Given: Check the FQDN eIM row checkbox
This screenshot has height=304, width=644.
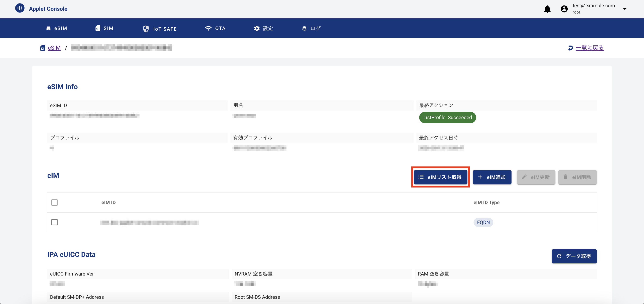Looking at the screenshot, I should (54, 222).
